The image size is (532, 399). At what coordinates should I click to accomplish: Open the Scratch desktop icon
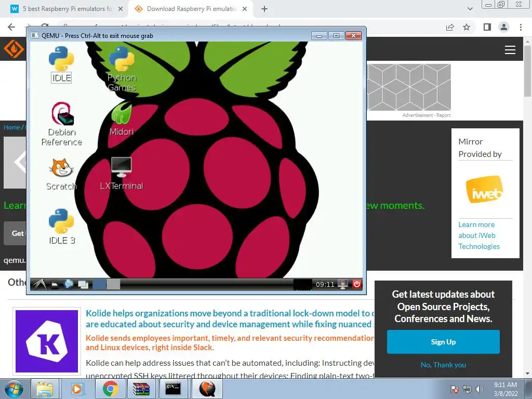61,174
